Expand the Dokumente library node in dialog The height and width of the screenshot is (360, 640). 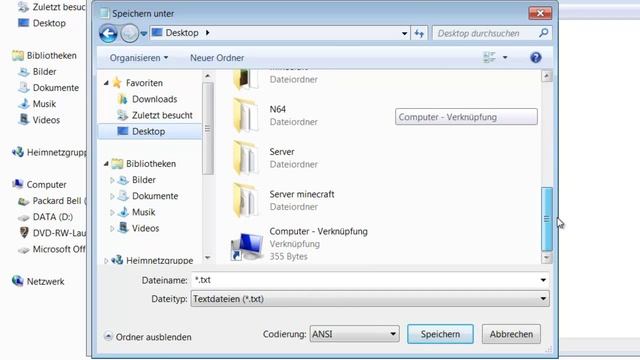112,196
